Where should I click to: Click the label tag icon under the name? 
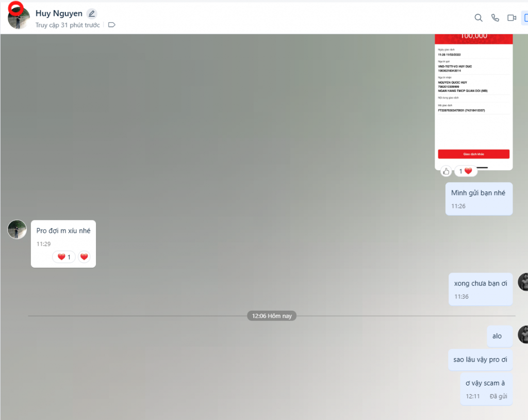[111, 25]
